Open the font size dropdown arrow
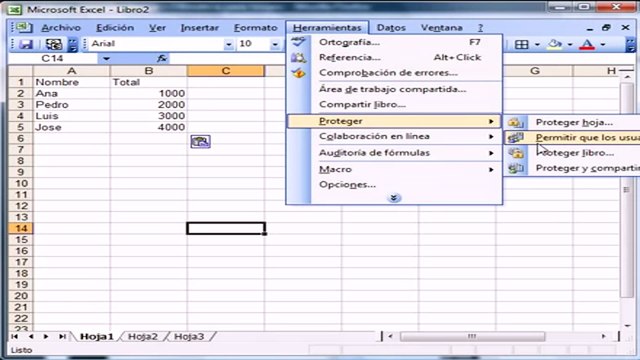The height and width of the screenshot is (360, 640). coord(275,44)
